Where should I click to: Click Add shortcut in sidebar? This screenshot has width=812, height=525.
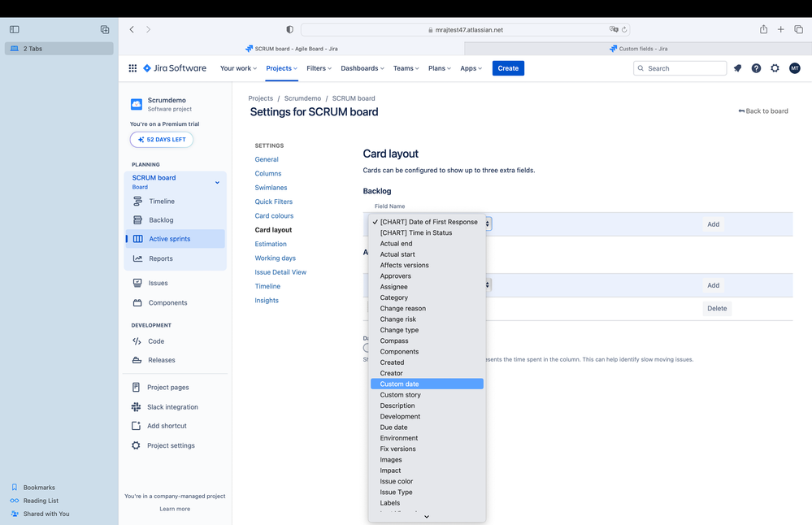tap(175, 426)
